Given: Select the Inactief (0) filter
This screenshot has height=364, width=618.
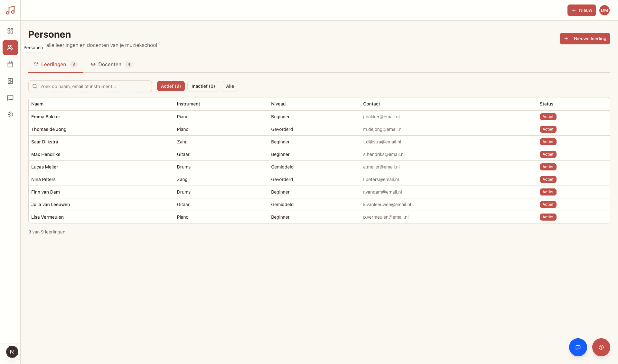Looking at the screenshot, I should (203, 86).
